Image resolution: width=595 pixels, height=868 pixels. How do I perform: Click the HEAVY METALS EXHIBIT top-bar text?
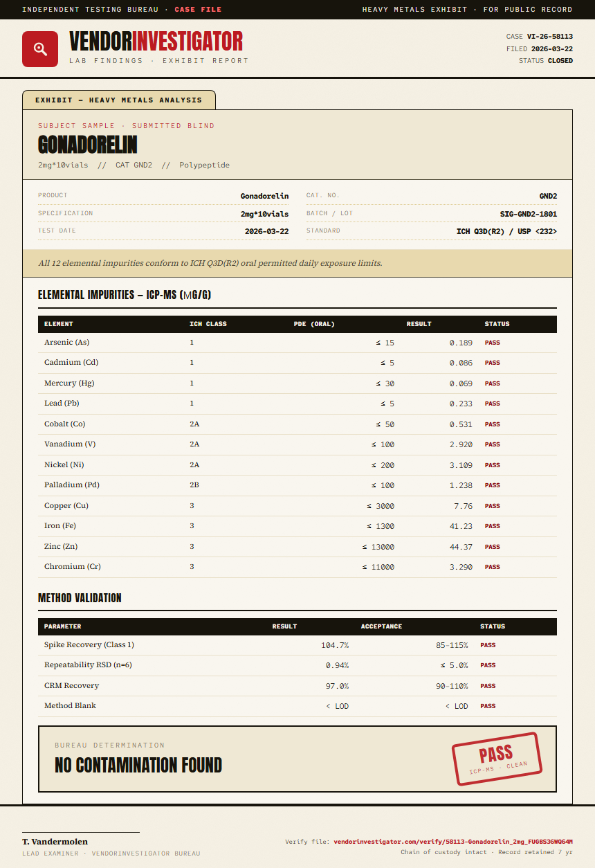tap(415, 10)
